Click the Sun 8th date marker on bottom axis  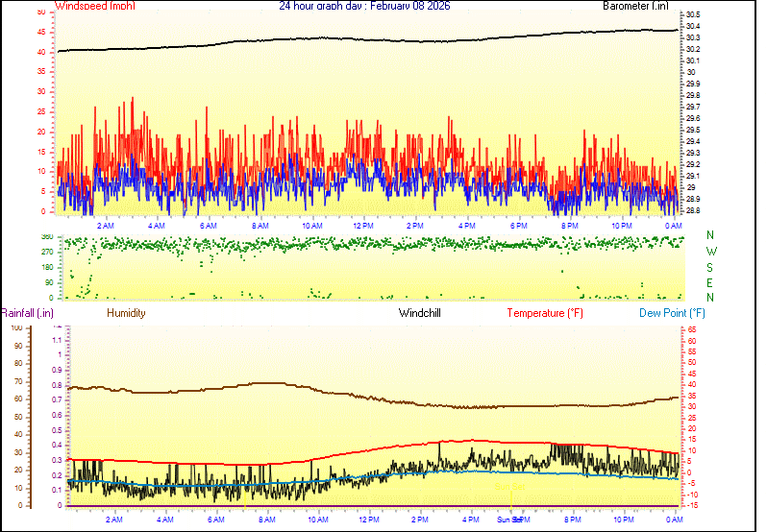pyautogui.click(x=509, y=520)
